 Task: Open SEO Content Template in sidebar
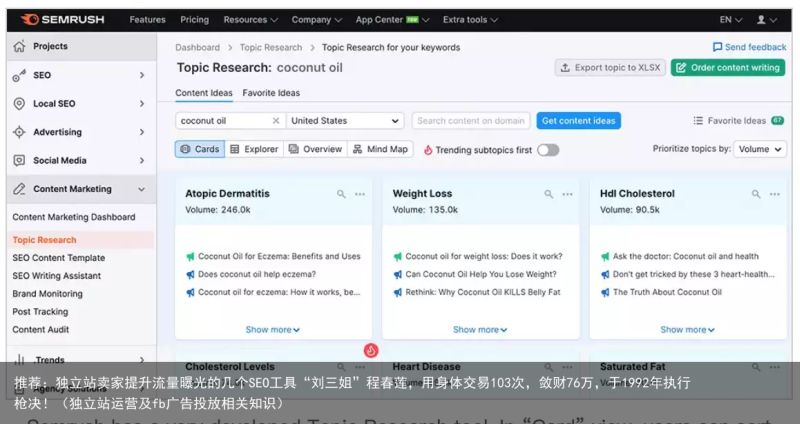tap(59, 258)
